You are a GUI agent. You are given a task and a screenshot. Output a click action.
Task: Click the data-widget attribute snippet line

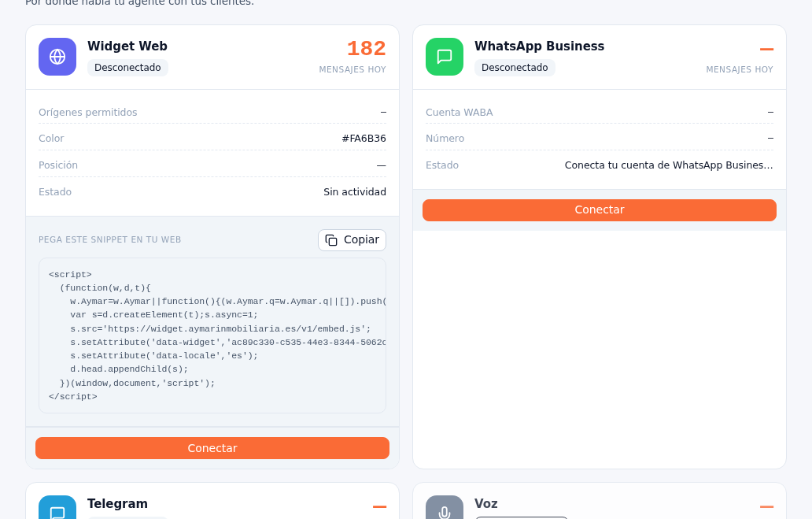pos(228,343)
